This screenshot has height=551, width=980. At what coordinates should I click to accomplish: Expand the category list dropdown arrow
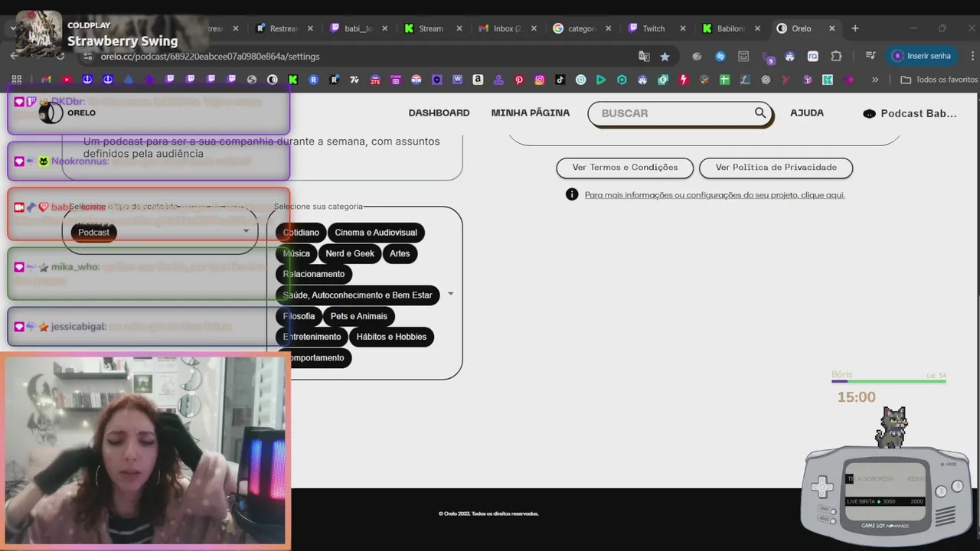coord(450,294)
